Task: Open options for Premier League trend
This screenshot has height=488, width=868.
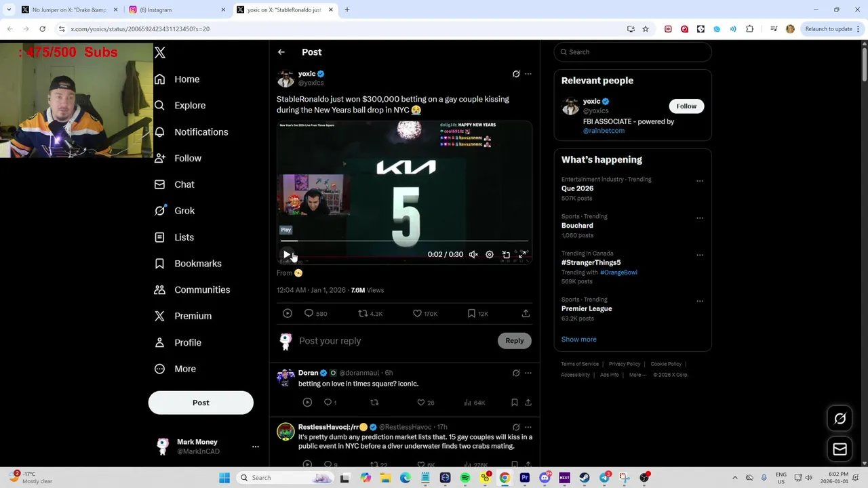Action: [x=700, y=301]
